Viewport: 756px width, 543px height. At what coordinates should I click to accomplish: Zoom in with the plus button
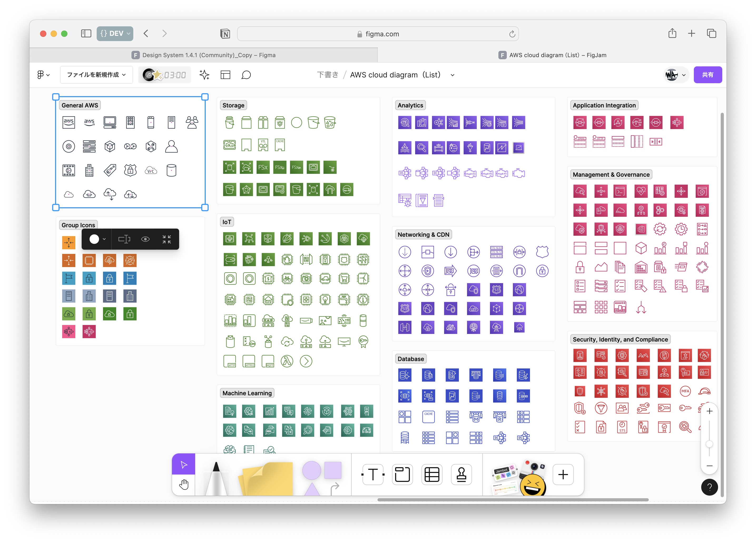tap(710, 411)
